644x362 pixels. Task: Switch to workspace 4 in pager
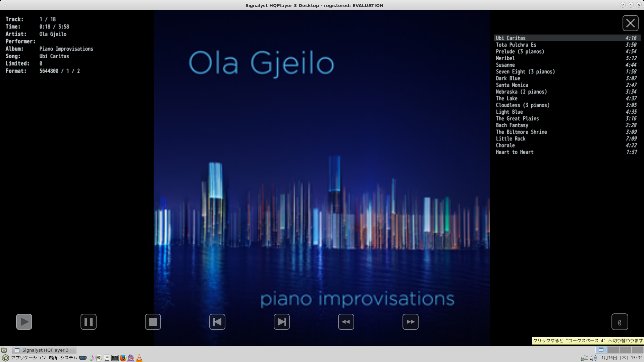tap(637, 350)
